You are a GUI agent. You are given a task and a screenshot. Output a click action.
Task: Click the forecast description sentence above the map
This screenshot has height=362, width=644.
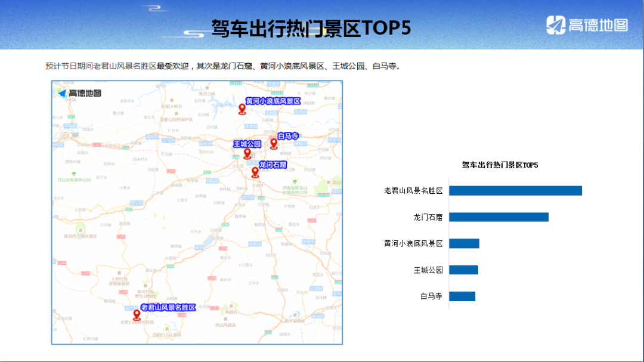click(x=222, y=66)
